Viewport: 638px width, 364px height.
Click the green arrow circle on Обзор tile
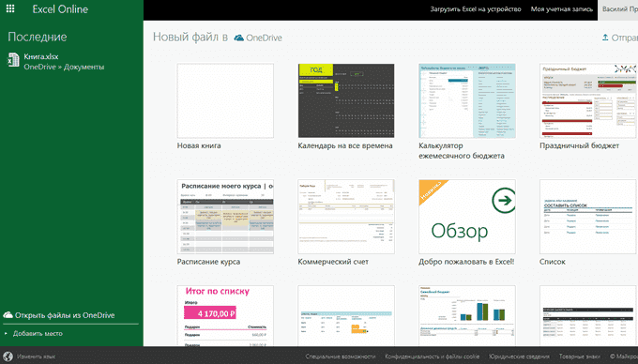coord(503,200)
